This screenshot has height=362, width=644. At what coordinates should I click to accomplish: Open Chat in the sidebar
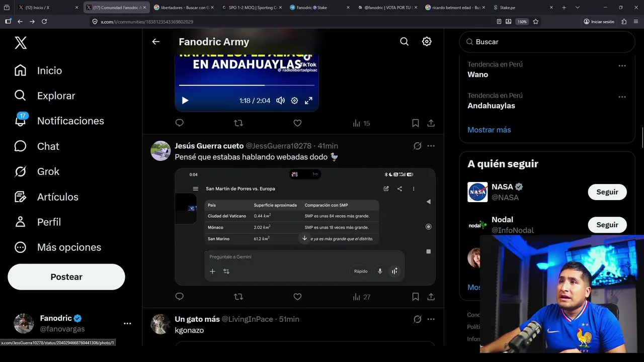(37, 146)
